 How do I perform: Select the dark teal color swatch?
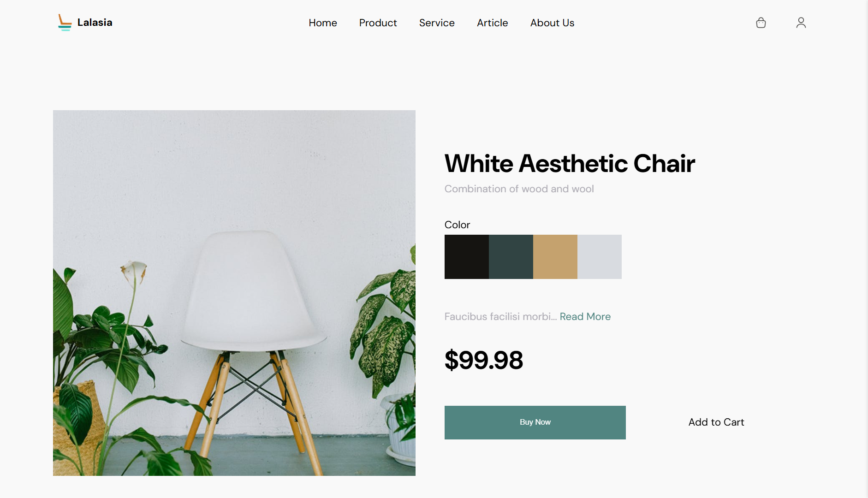[x=511, y=257]
